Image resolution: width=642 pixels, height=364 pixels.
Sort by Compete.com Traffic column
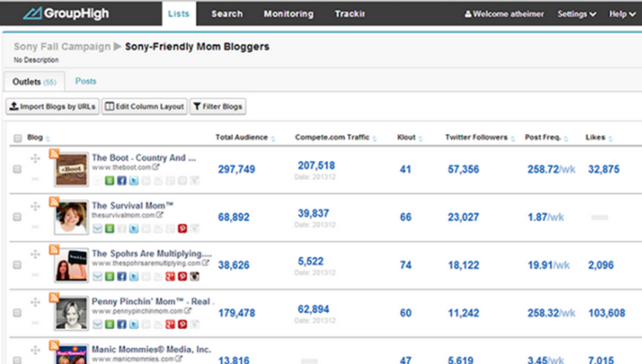point(335,138)
